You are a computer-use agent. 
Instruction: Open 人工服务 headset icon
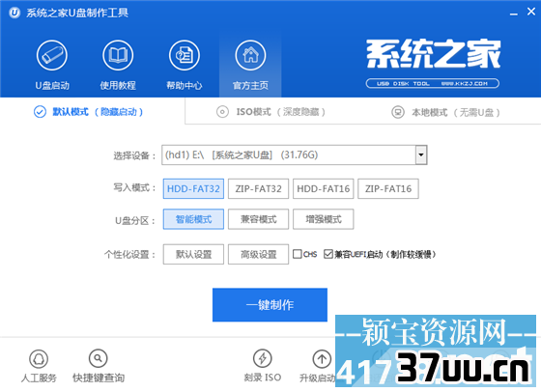[39, 359]
